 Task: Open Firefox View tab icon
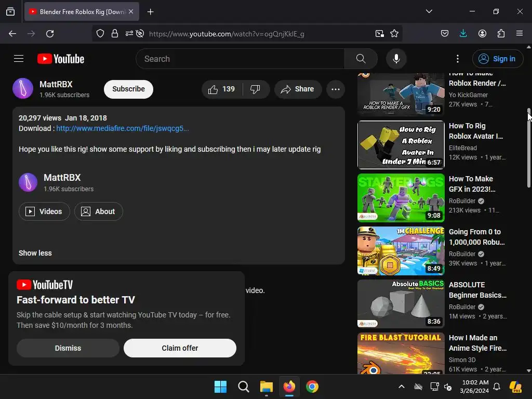coord(10,11)
